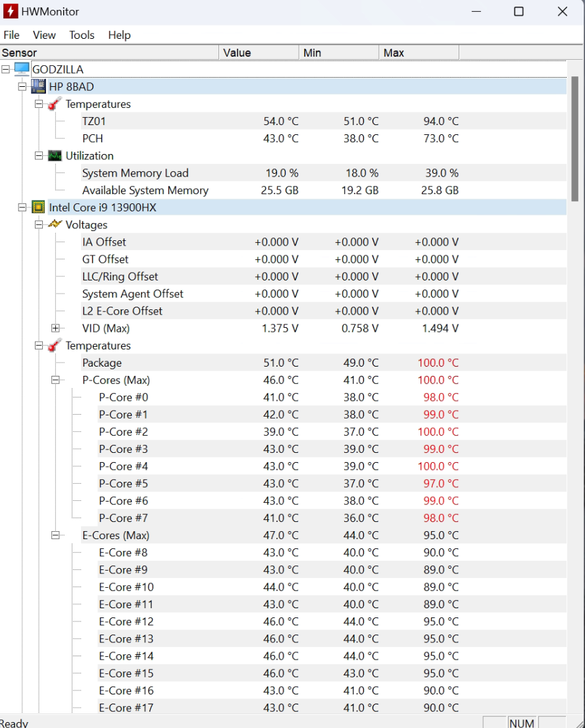This screenshot has width=585, height=728.
Task: Select the P-Core #4 row
Action: 332,465
